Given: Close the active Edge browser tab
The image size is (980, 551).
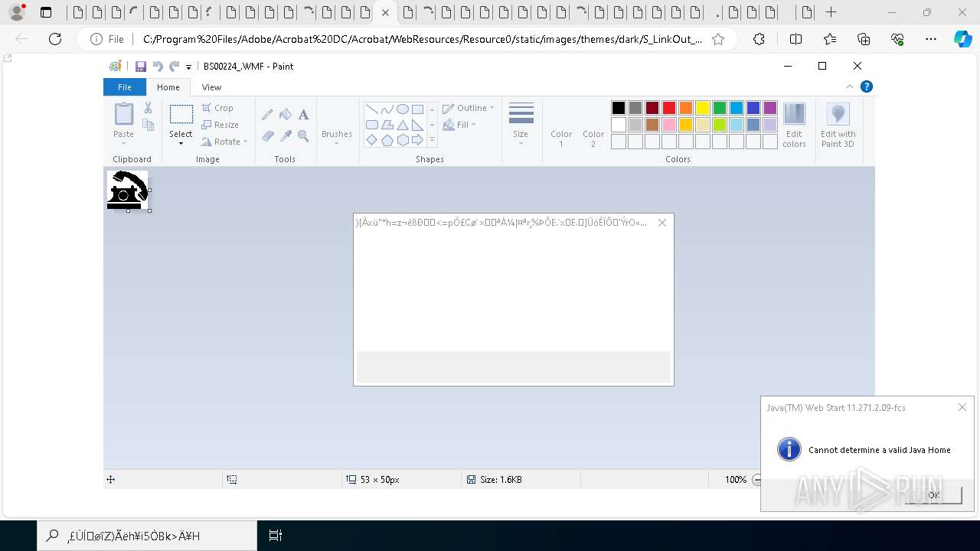Looking at the screenshot, I should tap(385, 13).
